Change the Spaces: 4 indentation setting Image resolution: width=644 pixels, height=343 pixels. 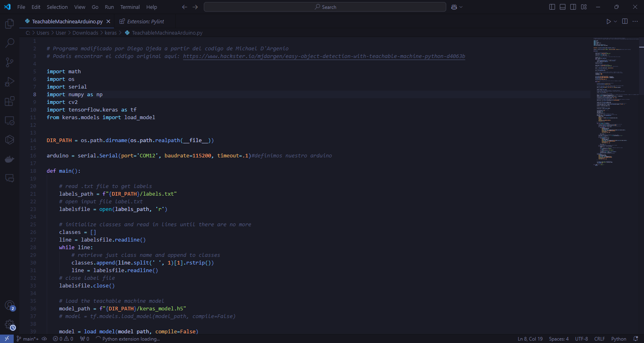click(559, 339)
